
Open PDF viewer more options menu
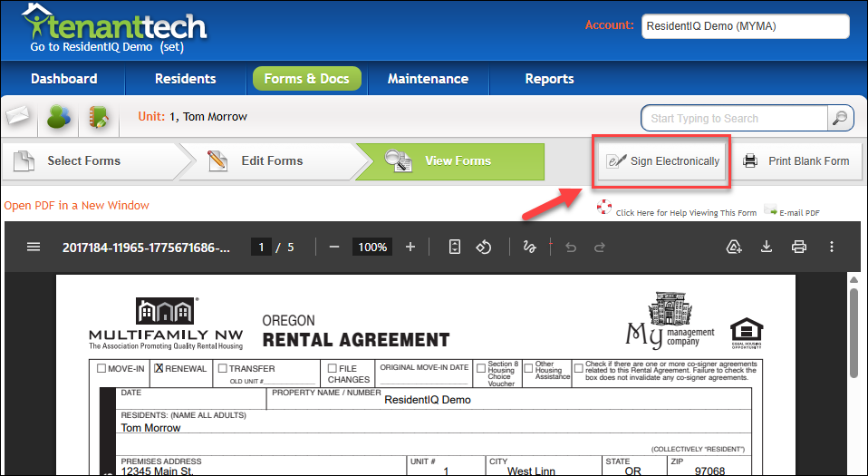coord(832,247)
